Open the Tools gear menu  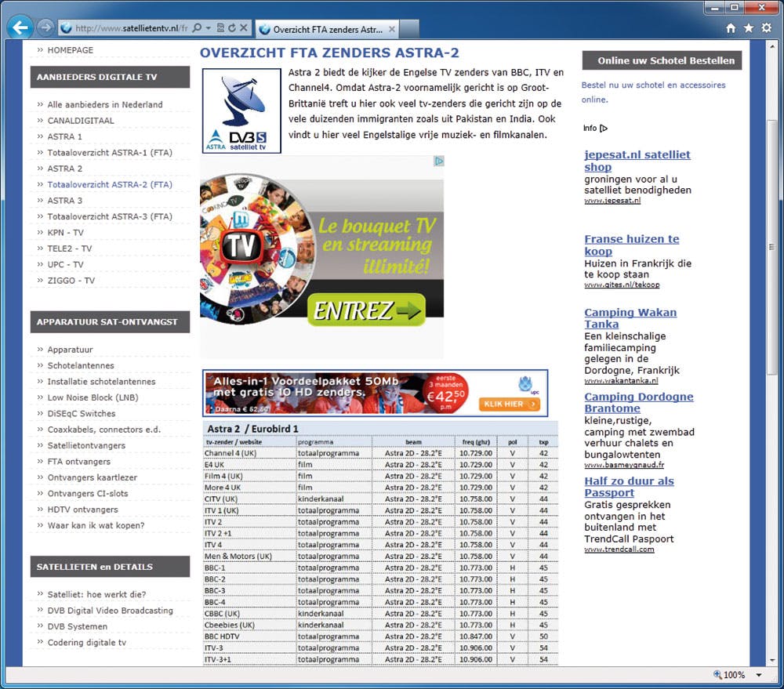(x=766, y=28)
